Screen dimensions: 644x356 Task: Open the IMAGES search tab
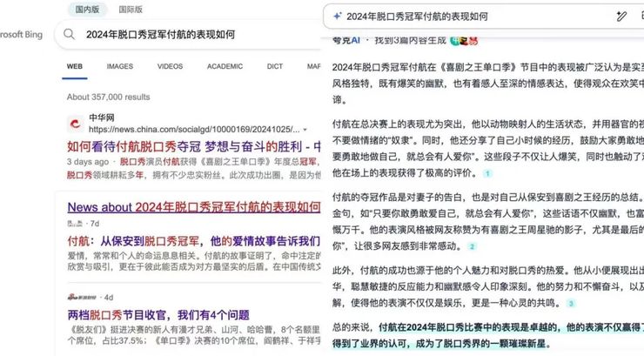[x=120, y=66]
